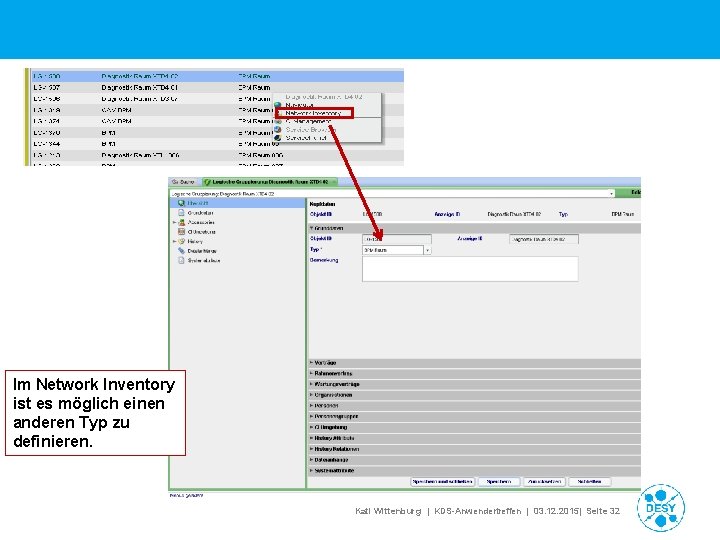
Task: Collapse the Grunddaten section header
Action: pyautogui.click(x=474, y=228)
